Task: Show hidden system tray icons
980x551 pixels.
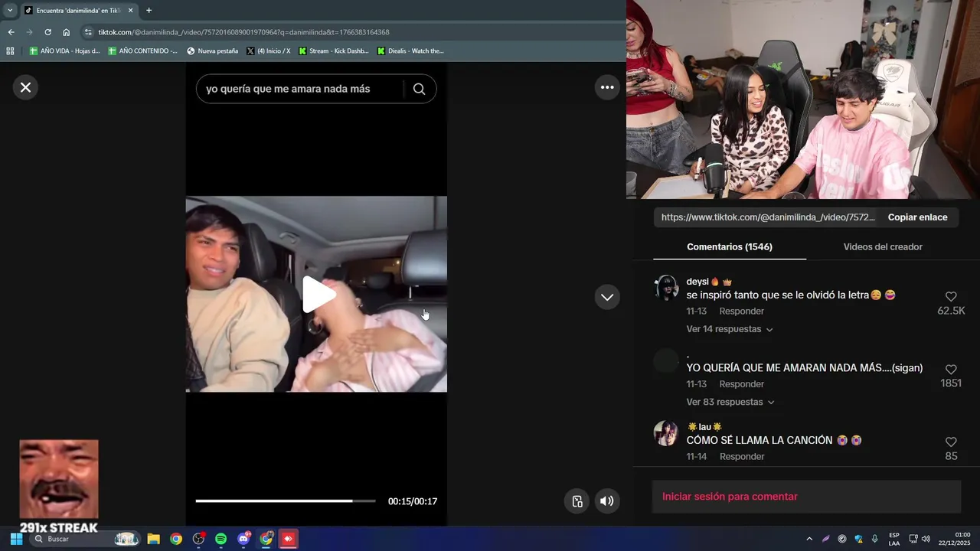Action: [x=809, y=539]
